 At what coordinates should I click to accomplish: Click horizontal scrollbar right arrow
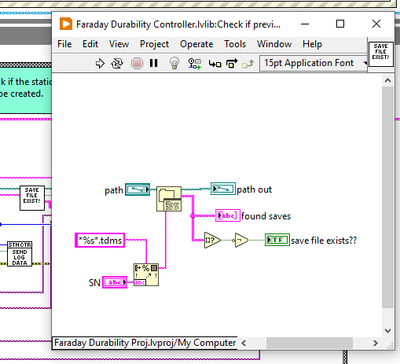pyautogui.click(x=375, y=343)
